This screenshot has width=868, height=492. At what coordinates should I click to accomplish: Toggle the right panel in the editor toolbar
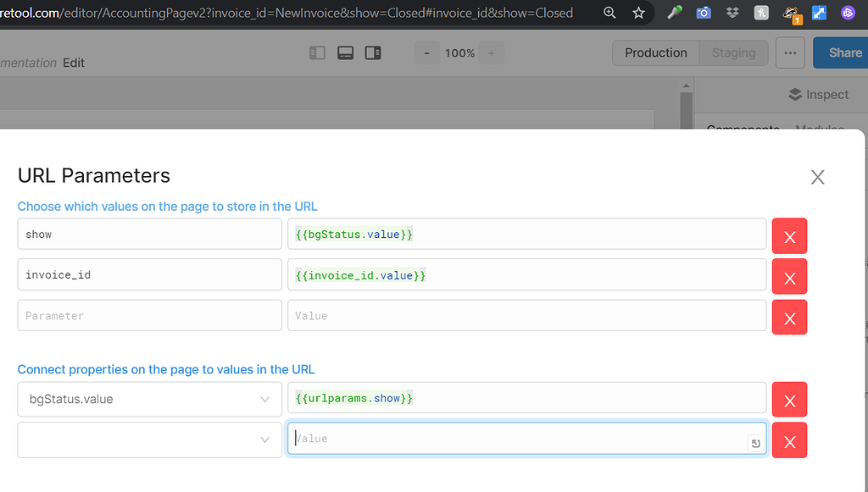coord(372,53)
